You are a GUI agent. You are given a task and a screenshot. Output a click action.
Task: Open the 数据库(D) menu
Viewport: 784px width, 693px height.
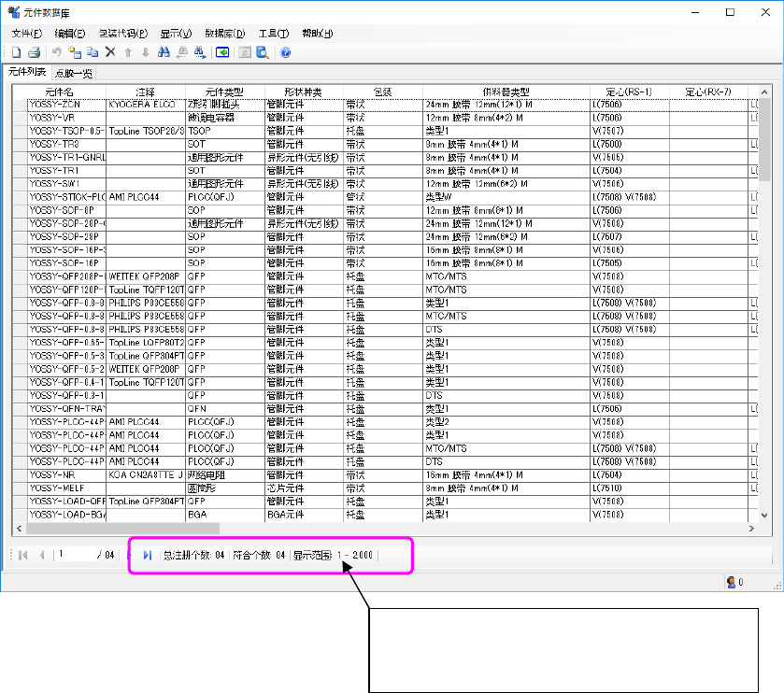224,34
